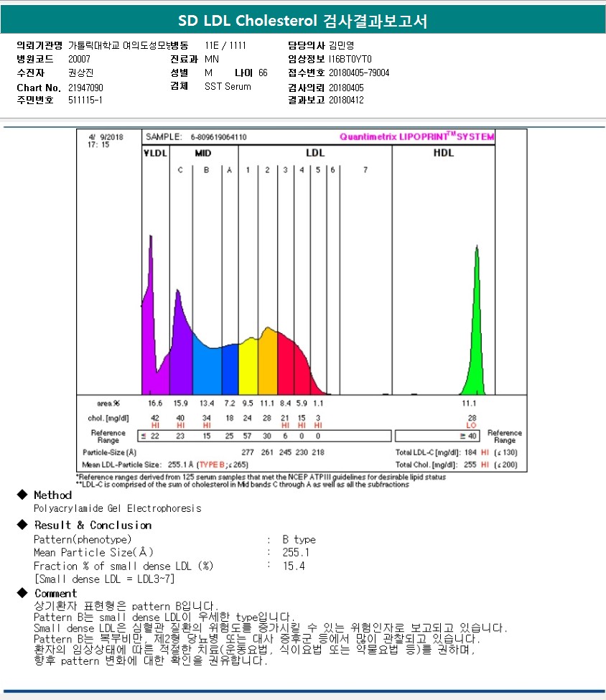The image size is (606, 700).
Task: Click area % value 8.4
Action: click(x=285, y=403)
